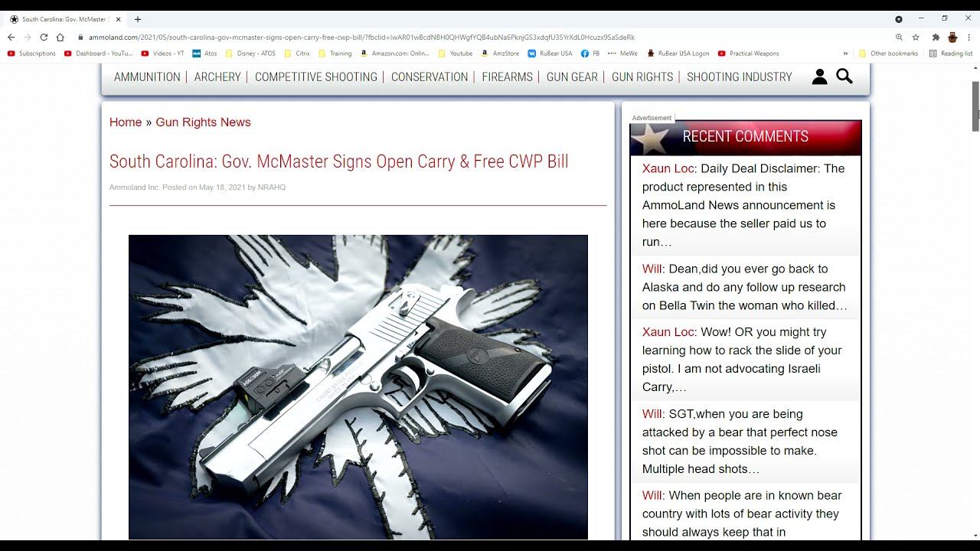Expand the Other bookmarks folder
Screen dimensions: 980x551
888,54
